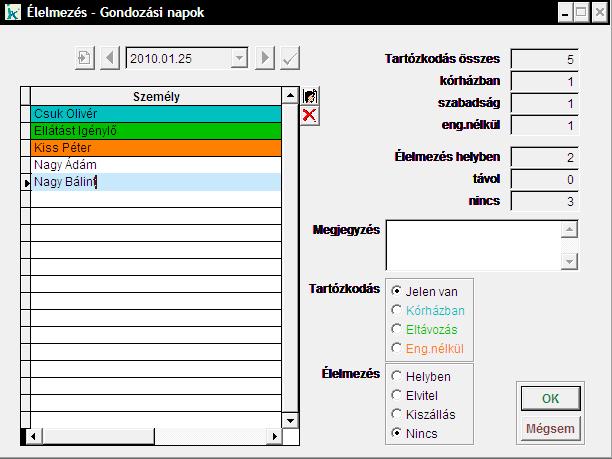Select the Kórházban radio option
The width and height of the screenshot is (612, 459).
coord(398,310)
